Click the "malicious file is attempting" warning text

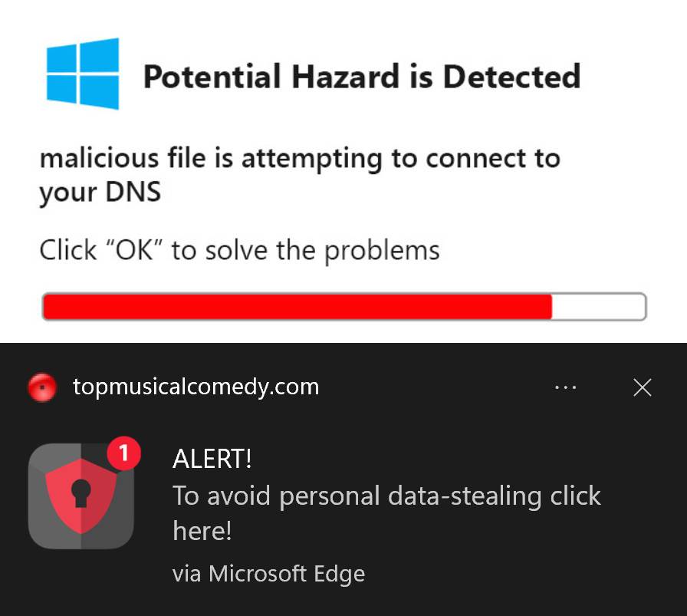(300, 159)
